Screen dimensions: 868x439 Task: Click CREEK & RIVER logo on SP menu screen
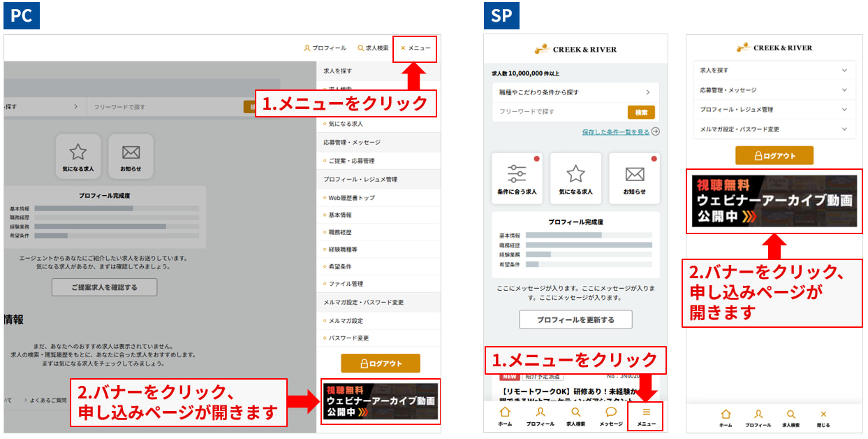coord(774,48)
